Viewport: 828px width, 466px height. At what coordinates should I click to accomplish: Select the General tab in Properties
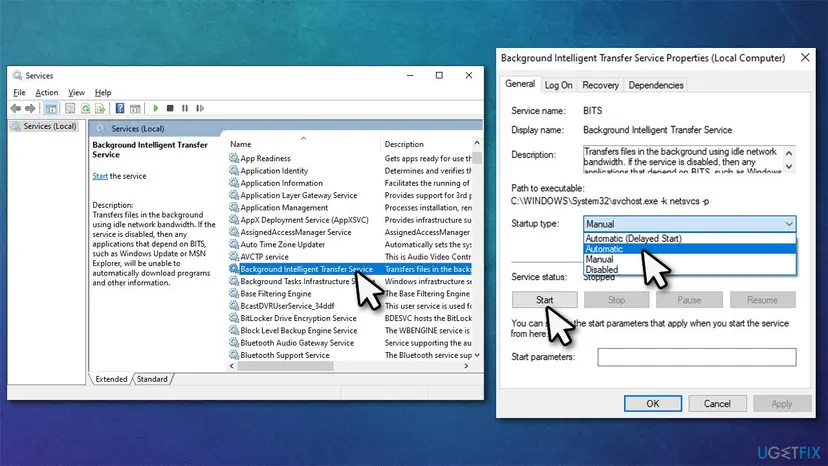(520, 84)
